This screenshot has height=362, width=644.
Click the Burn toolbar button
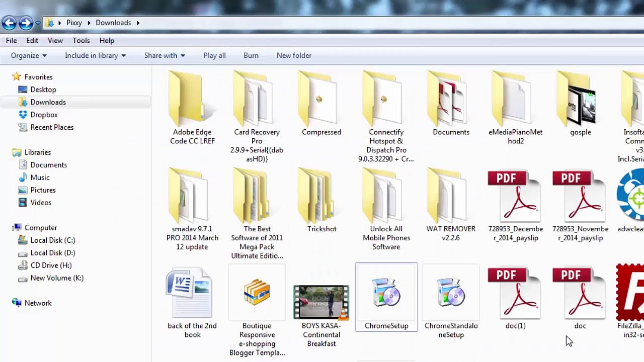pyautogui.click(x=251, y=55)
